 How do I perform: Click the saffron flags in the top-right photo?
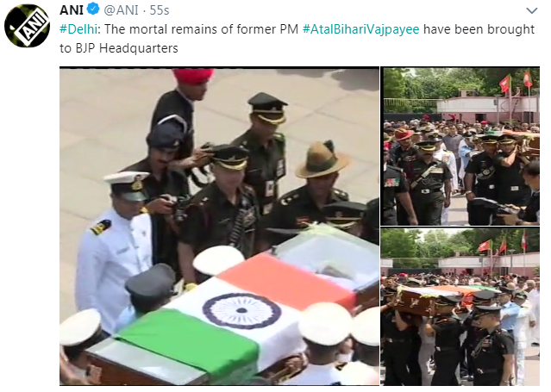coord(515,81)
